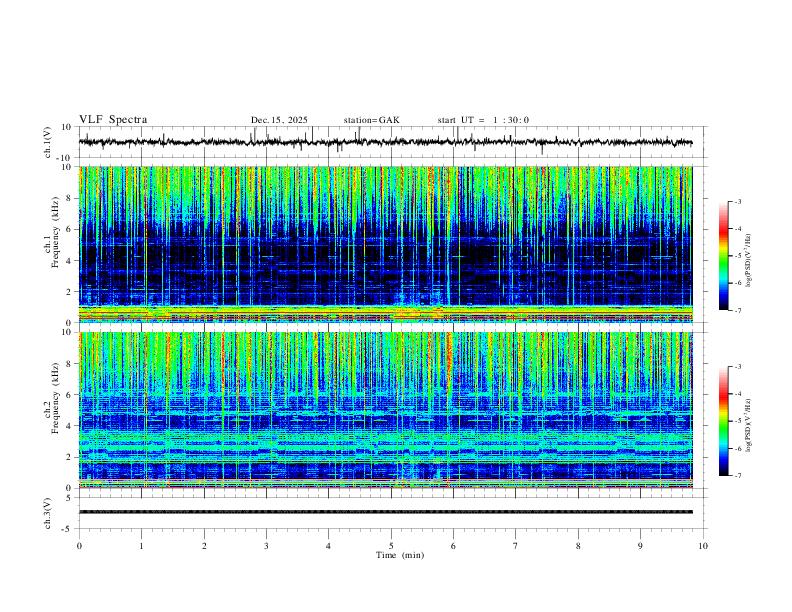
Task: Click the 'ch.1(V)' axis label
Action: (x=48, y=142)
